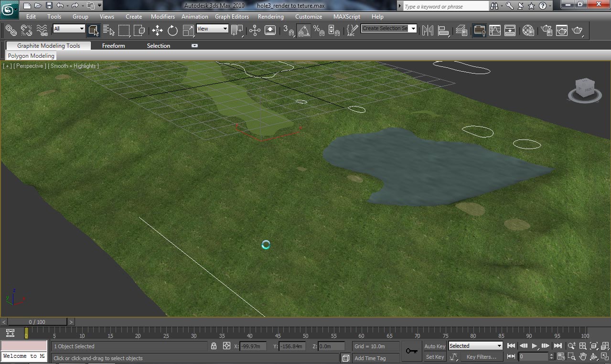The height and width of the screenshot is (364, 611).
Task: Open the Curve Editor
Action: pyautogui.click(x=495, y=31)
